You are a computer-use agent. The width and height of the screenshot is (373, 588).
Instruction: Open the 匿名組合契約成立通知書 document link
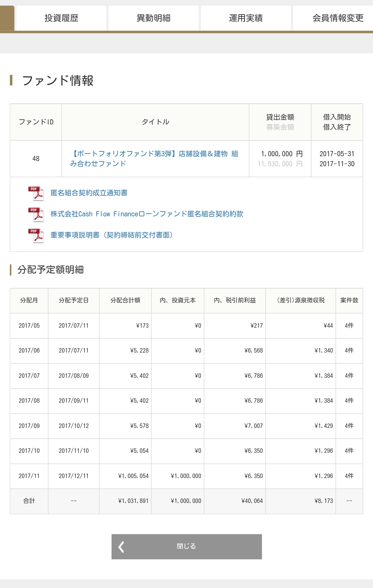coord(89,193)
